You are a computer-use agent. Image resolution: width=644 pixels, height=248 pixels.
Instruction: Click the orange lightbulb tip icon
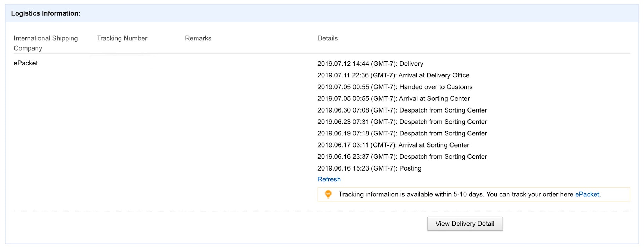point(328,194)
